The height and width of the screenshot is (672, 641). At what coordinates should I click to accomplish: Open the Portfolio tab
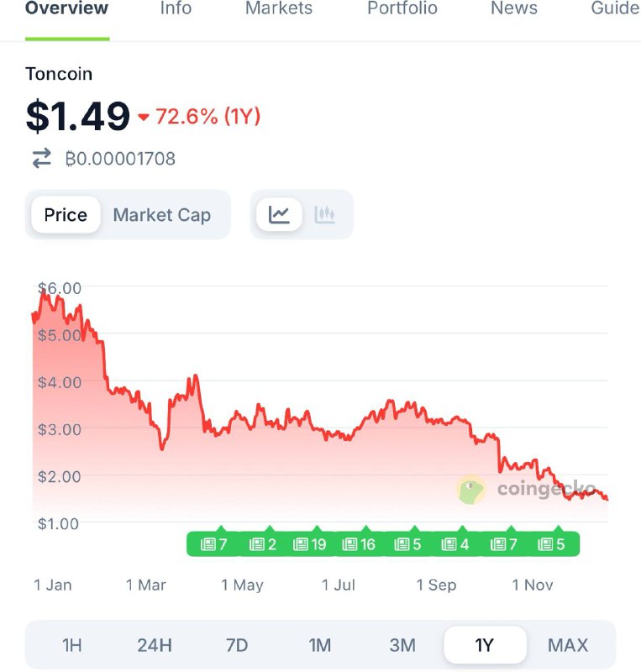(x=402, y=8)
